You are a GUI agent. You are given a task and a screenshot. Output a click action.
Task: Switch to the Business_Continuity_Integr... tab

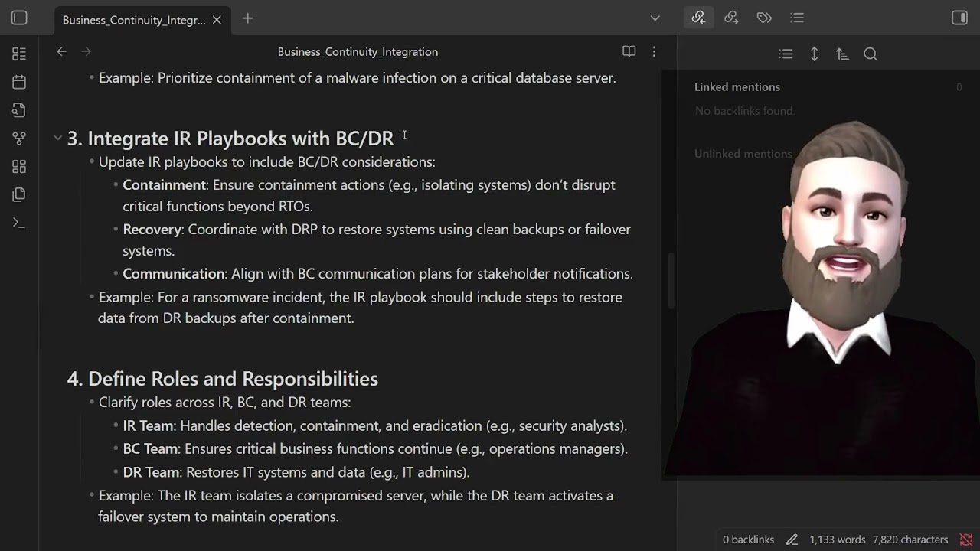(134, 20)
